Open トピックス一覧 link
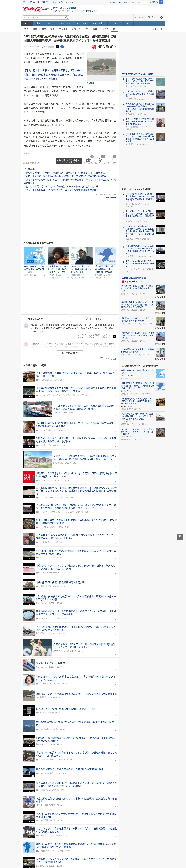The width and height of the screenshot is (186, 868). (x=155, y=29)
